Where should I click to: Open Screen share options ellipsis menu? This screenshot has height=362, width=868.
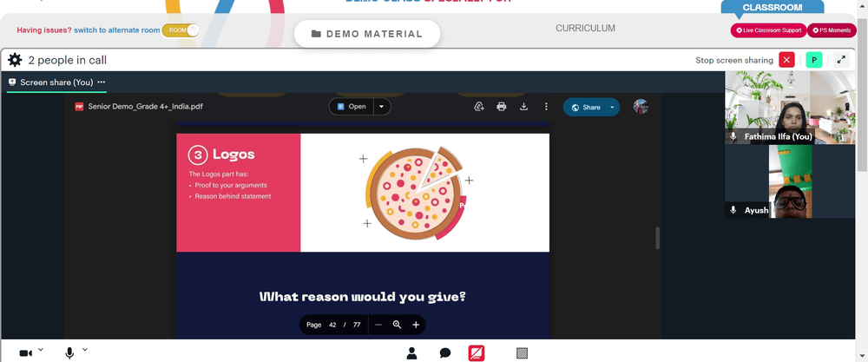tap(102, 82)
